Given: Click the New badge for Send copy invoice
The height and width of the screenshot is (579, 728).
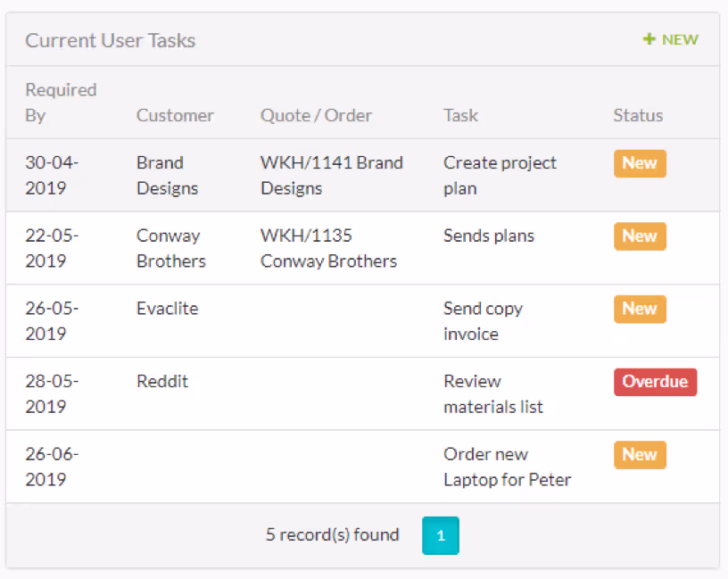Looking at the screenshot, I should tap(640, 310).
